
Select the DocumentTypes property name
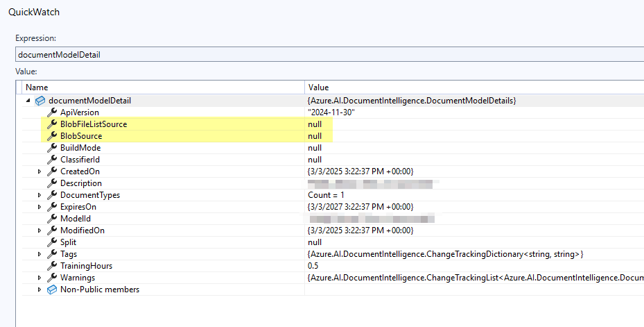(x=90, y=195)
